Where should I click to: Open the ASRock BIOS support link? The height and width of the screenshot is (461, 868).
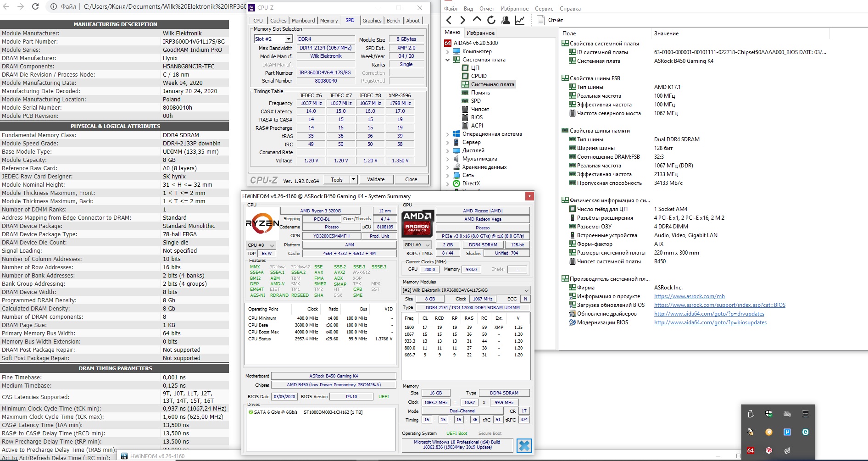click(720, 305)
